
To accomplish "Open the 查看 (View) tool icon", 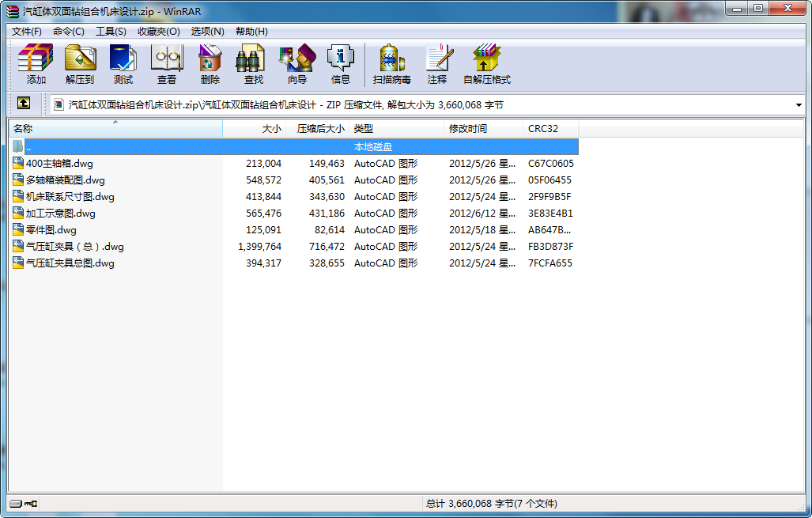I will (167, 63).
